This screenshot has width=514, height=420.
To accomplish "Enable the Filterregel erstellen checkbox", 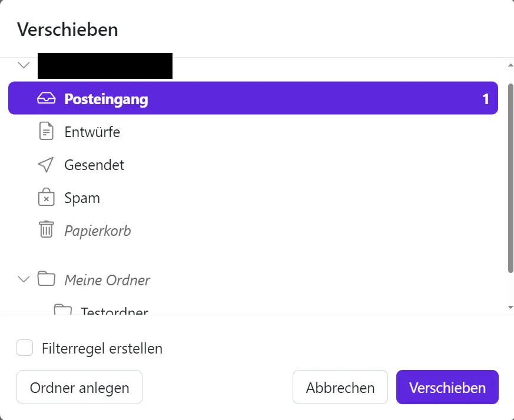I will pos(25,348).
